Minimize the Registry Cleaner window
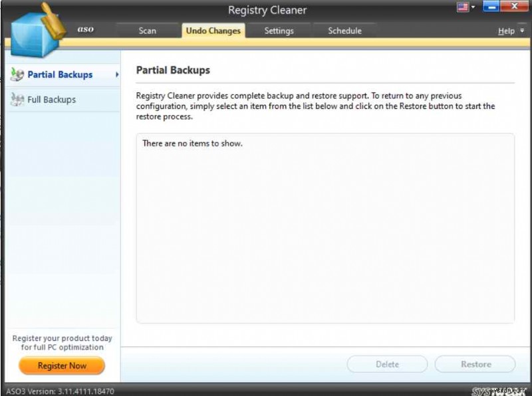532x396 pixels. [491, 7]
